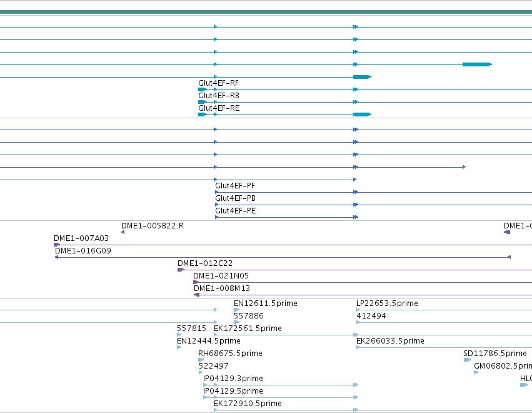Click the DME1-021N05 clone label
The height and width of the screenshot is (413, 532).
[221, 276]
